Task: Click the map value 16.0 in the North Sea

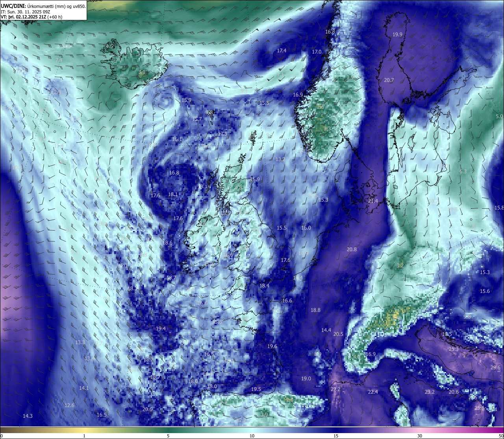Action: (x=306, y=228)
